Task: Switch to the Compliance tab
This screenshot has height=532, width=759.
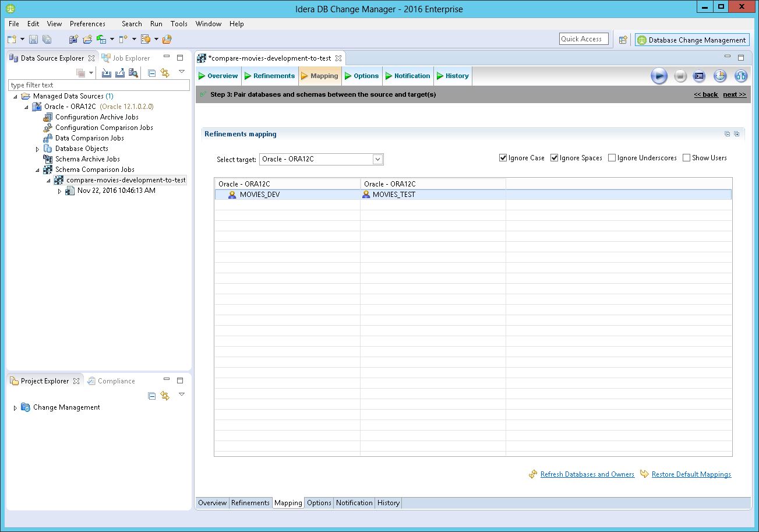Action: click(111, 381)
